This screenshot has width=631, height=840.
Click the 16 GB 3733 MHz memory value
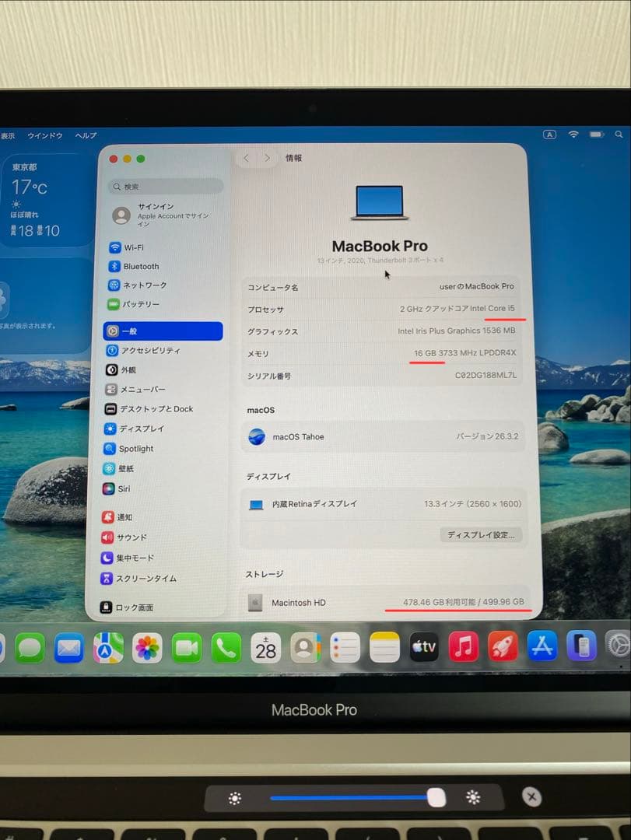(464, 352)
